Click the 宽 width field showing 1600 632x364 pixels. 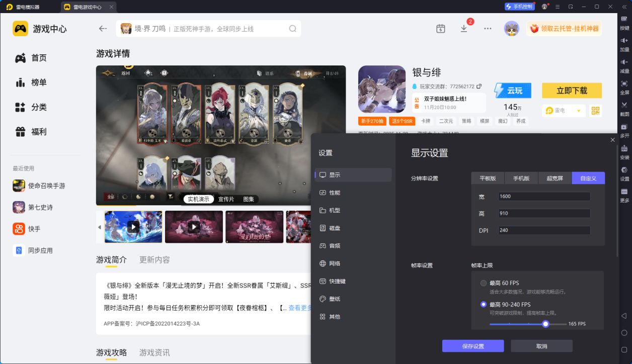544,197
